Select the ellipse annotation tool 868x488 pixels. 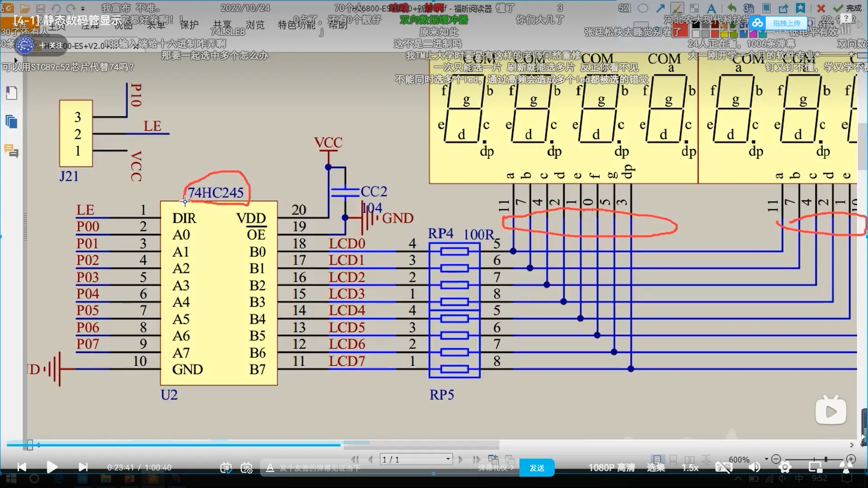(643, 8)
